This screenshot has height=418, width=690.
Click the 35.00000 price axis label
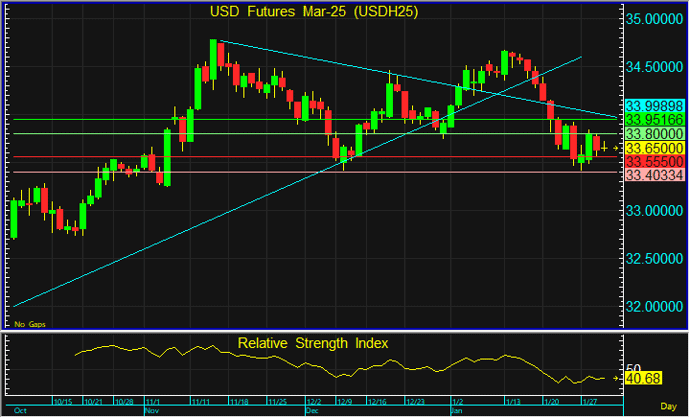point(656,19)
